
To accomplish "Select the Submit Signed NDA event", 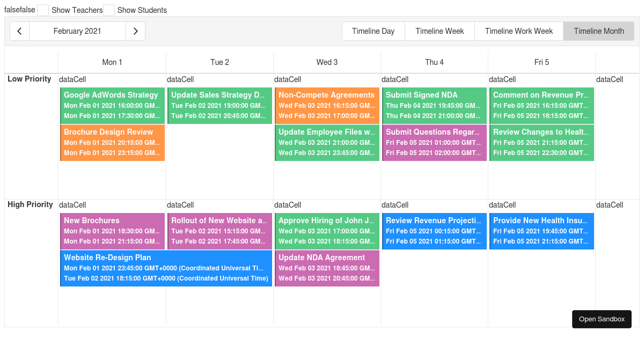I will (434, 105).
